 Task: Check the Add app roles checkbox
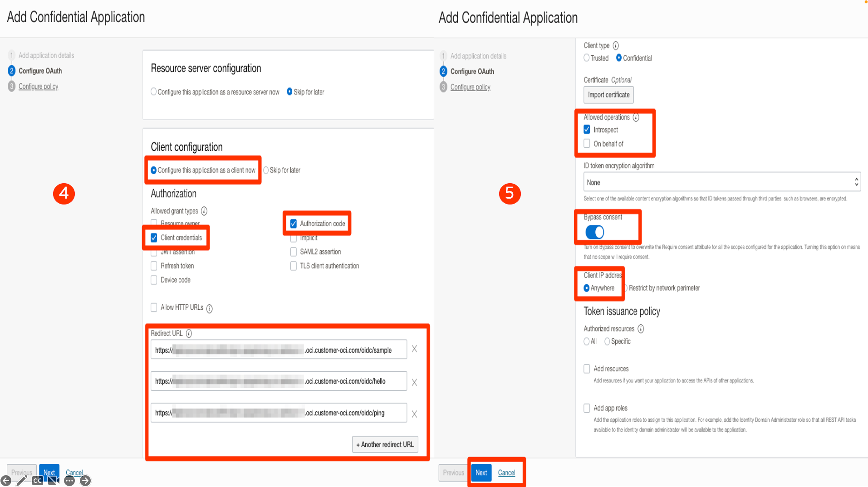(587, 408)
